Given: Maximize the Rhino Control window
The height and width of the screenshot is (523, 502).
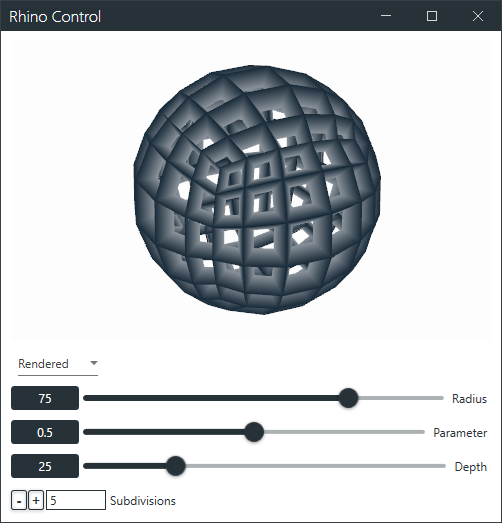Looking at the screenshot, I should (x=432, y=16).
